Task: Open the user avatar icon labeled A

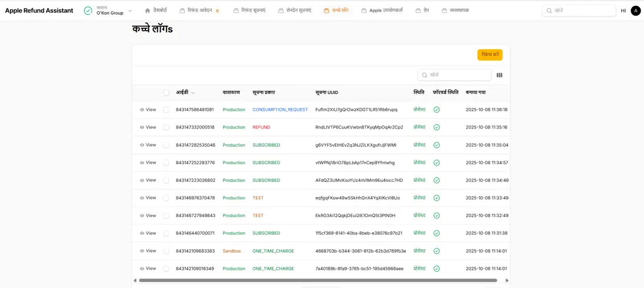Action: pos(635,11)
